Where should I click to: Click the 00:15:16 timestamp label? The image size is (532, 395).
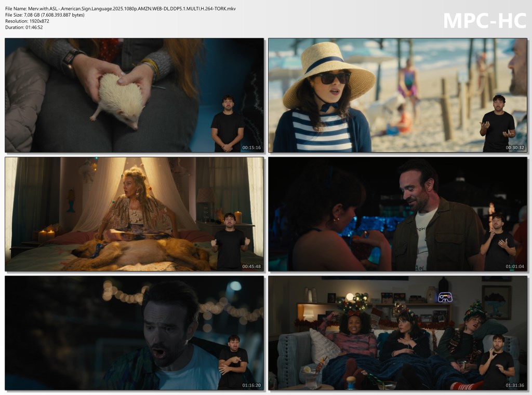pos(251,148)
